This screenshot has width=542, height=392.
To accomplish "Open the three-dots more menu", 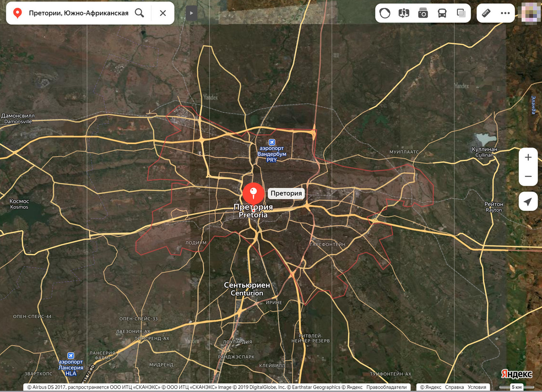I will coord(505,13).
